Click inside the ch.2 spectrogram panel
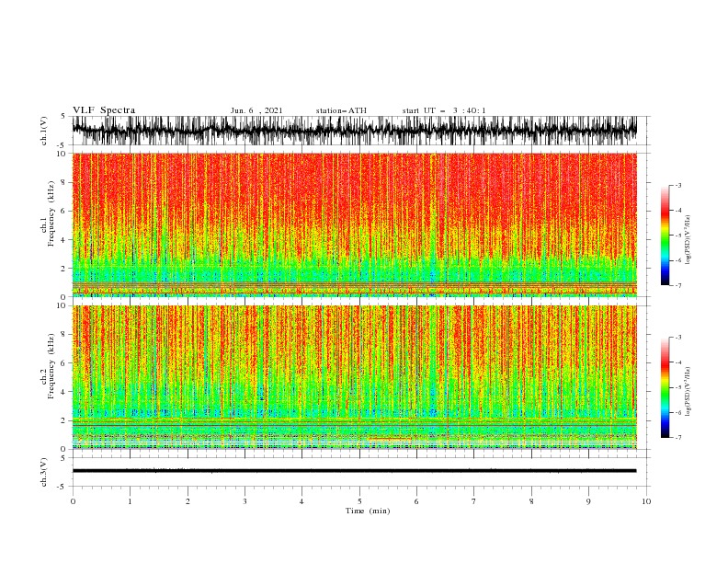 click(x=354, y=377)
